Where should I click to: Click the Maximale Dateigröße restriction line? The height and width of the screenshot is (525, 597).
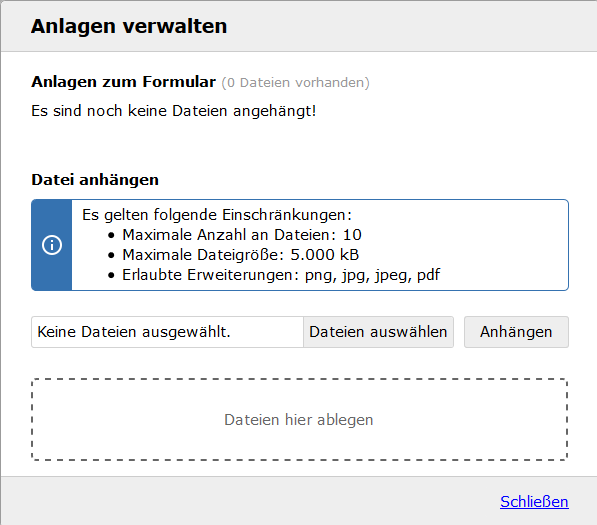[x=241, y=255]
